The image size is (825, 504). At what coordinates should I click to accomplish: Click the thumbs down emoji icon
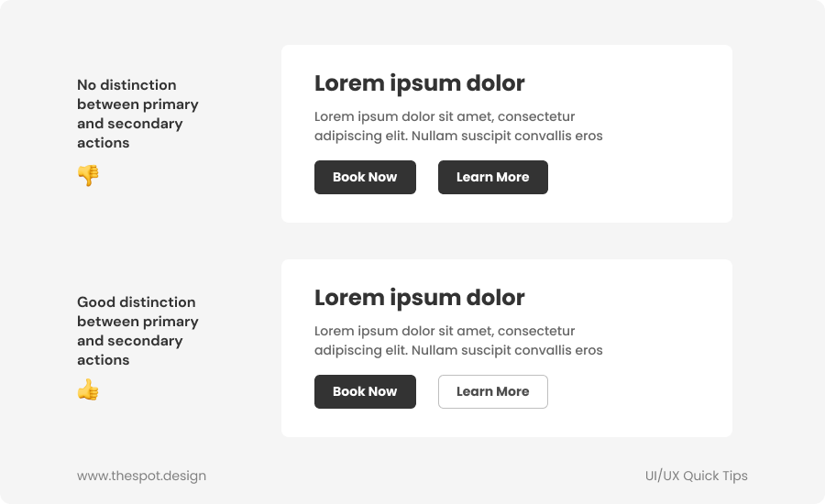(x=88, y=175)
